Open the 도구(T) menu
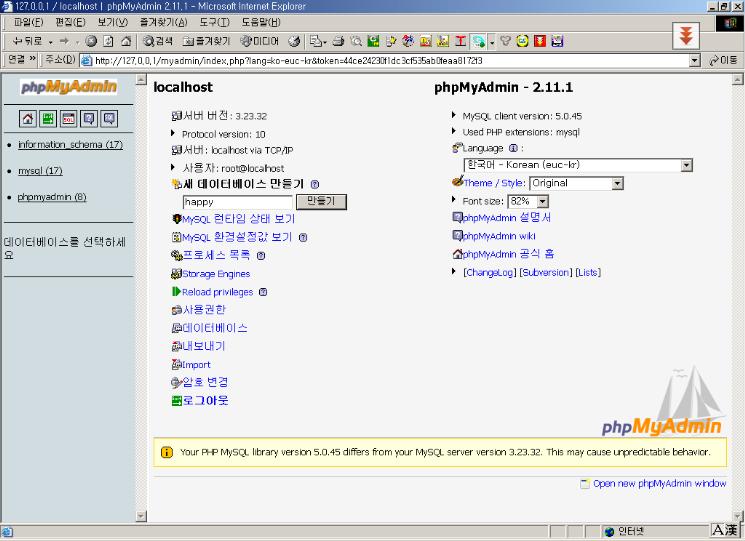Viewport: 745px width, 541px height. pyautogui.click(x=214, y=22)
